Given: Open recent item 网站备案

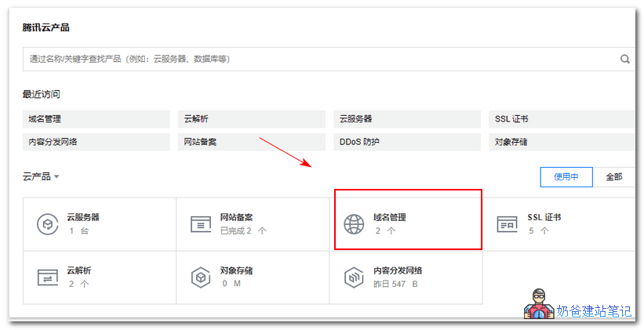Looking at the screenshot, I should tap(251, 142).
